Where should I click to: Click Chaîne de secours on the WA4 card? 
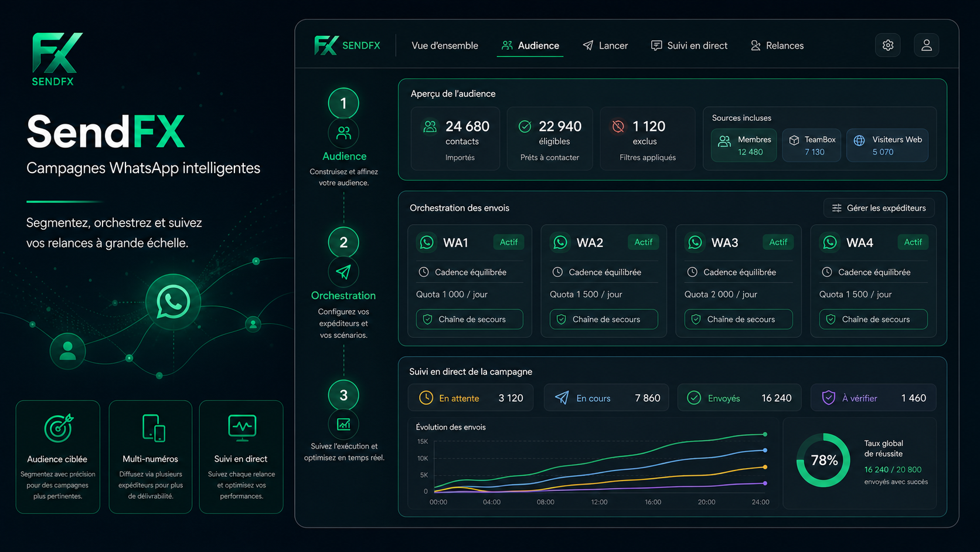pyautogui.click(x=873, y=319)
